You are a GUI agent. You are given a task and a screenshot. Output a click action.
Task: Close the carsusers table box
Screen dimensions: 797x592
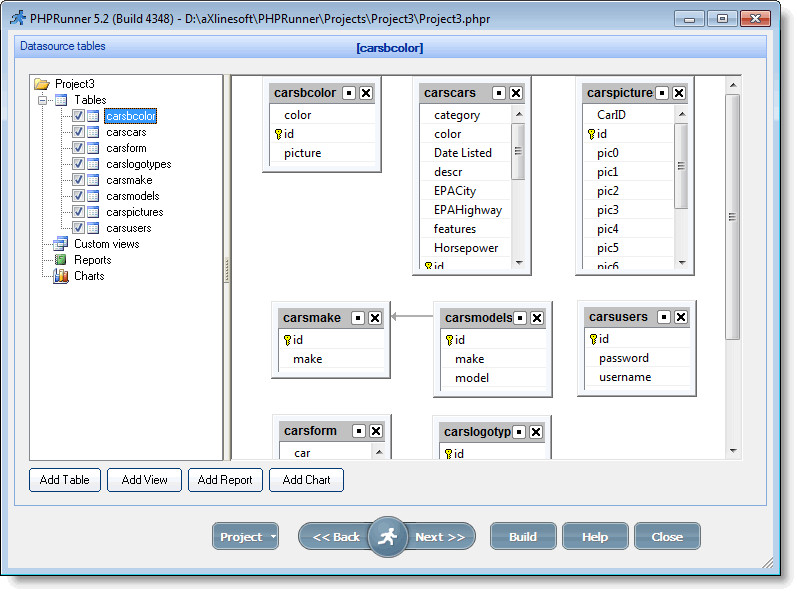click(x=681, y=317)
